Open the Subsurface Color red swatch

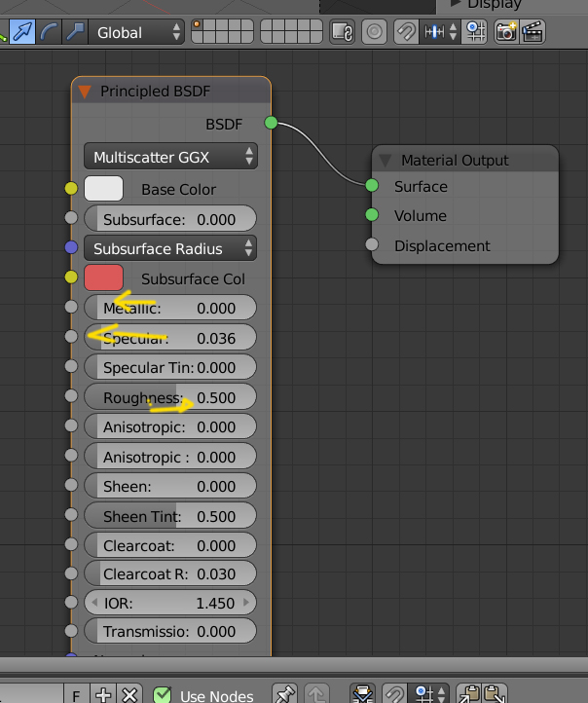click(x=103, y=277)
